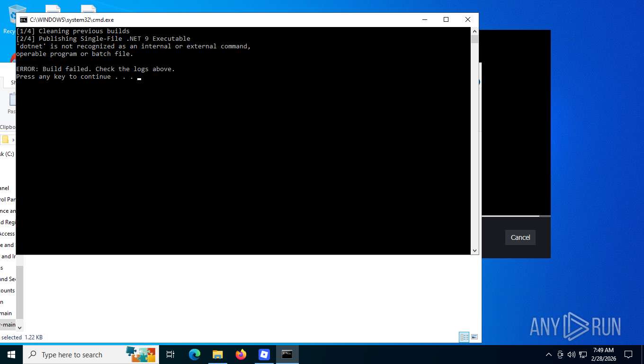Click the console vertical scrollbar thumb
The image size is (644, 364).
474,39
